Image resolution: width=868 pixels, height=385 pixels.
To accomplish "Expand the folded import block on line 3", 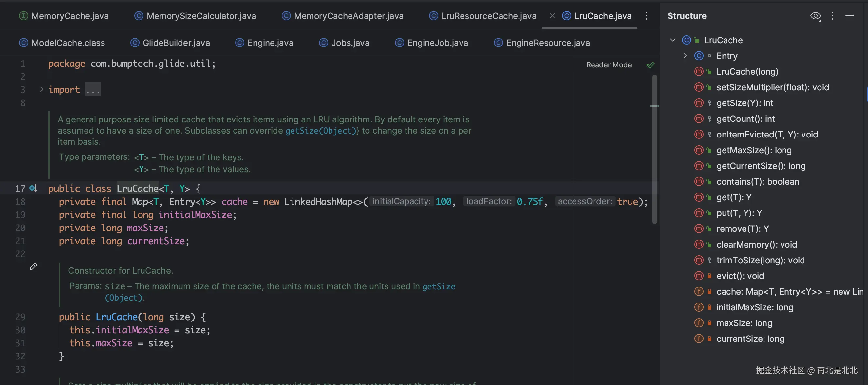I will pyautogui.click(x=42, y=90).
